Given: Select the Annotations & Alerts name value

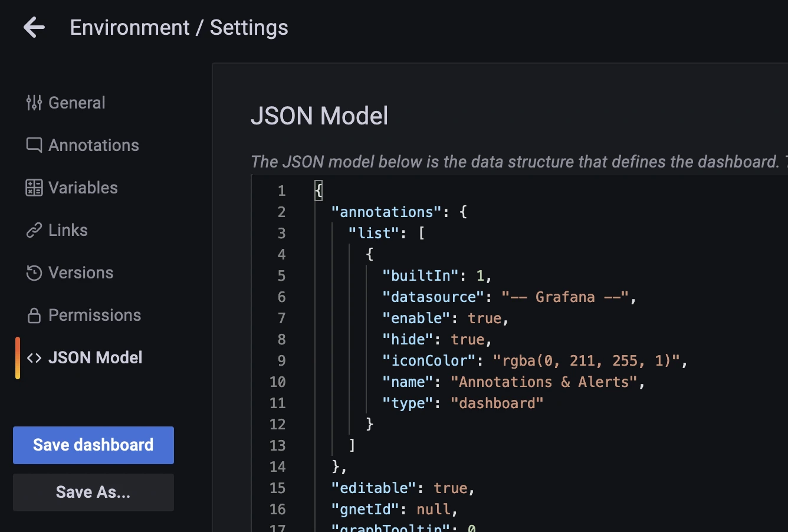Looking at the screenshot, I should pos(546,382).
